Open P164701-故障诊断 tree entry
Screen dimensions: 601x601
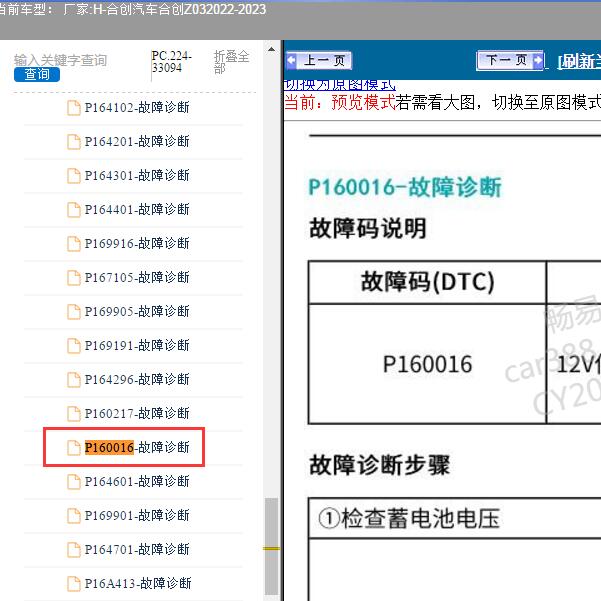pyautogui.click(x=137, y=549)
